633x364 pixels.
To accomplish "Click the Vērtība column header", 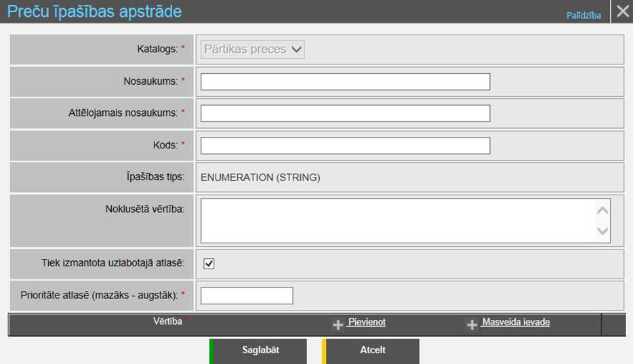I will [167, 322].
